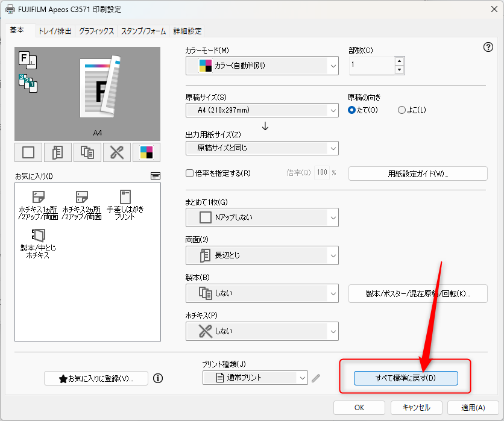Click the info icon beside favorites register
Screen dimensions: 504x421
158,378
